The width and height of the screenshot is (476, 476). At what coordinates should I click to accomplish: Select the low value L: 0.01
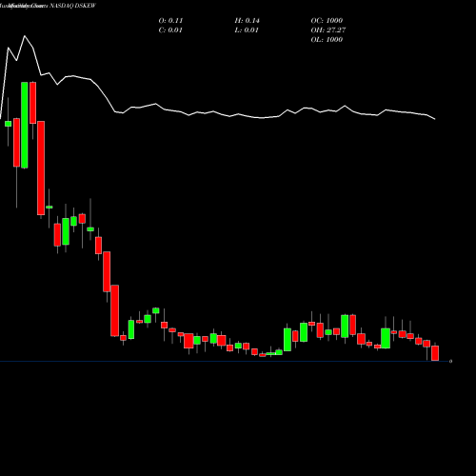click(247, 30)
